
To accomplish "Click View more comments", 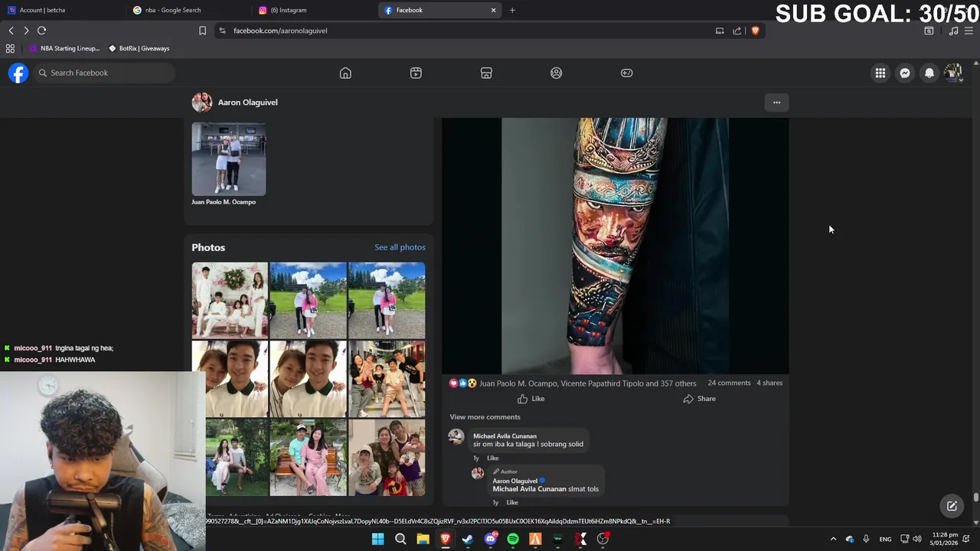I will pyautogui.click(x=485, y=417).
